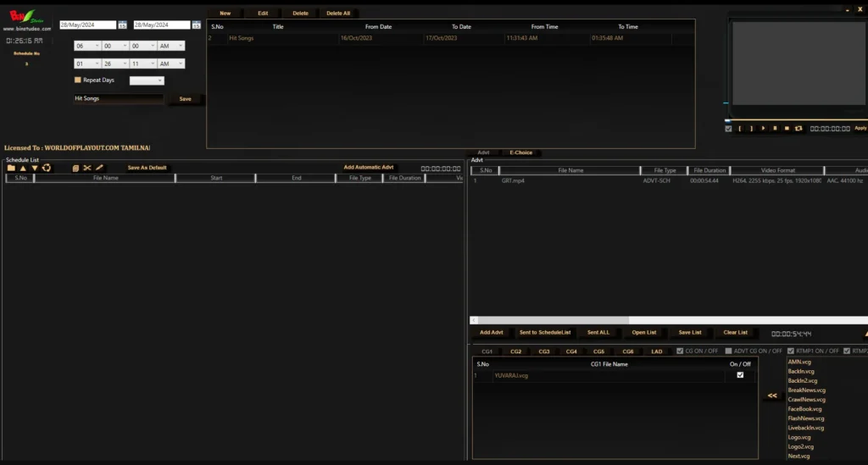Open the end hour dropdown showing 01

[87, 64]
